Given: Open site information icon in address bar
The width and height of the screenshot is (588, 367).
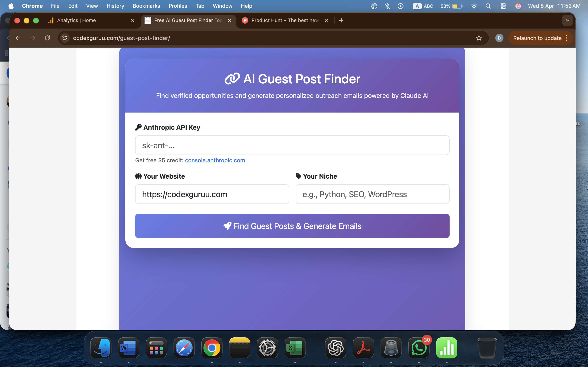Looking at the screenshot, I should [65, 38].
